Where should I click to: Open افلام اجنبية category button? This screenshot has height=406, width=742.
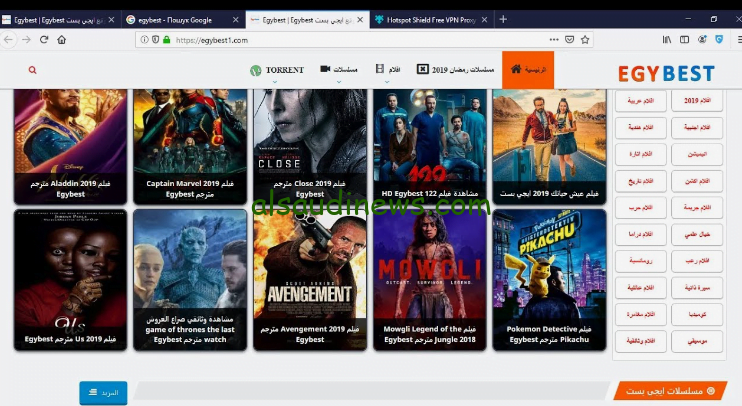tap(697, 127)
